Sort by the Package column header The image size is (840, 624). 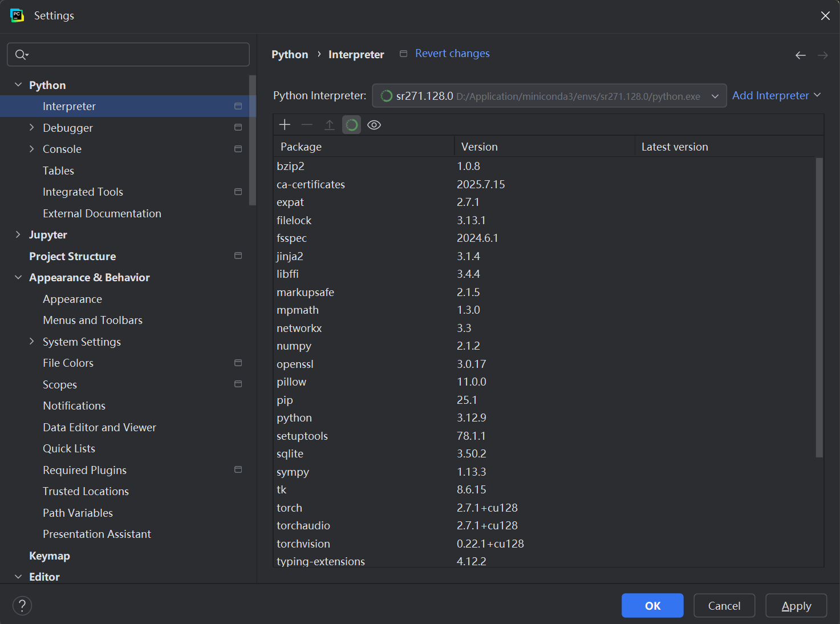(x=364, y=147)
